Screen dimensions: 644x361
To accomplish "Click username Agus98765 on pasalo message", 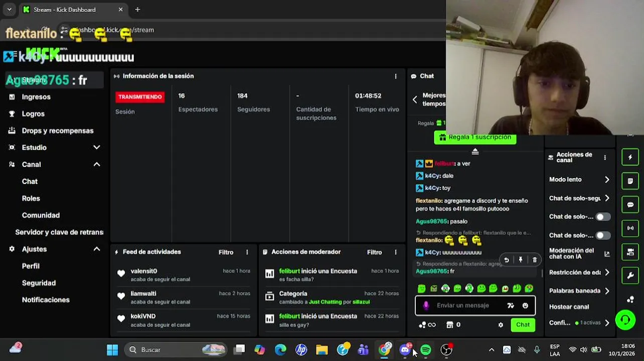I will (431, 221).
